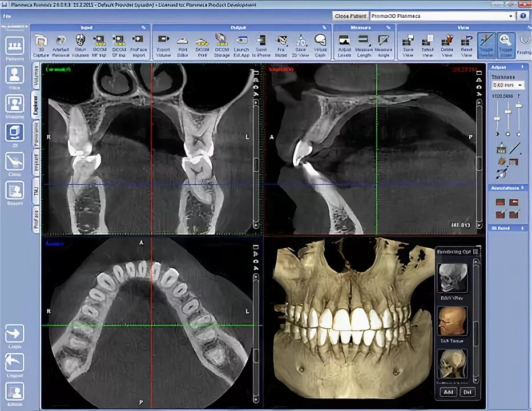The image size is (532, 411).
Task: Adjust the brightness slider in Adjust panel
Action: (497, 118)
